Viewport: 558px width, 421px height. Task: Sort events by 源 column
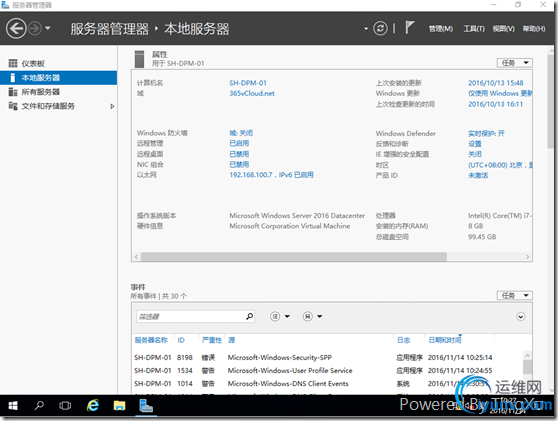click(x=232, y=340)
